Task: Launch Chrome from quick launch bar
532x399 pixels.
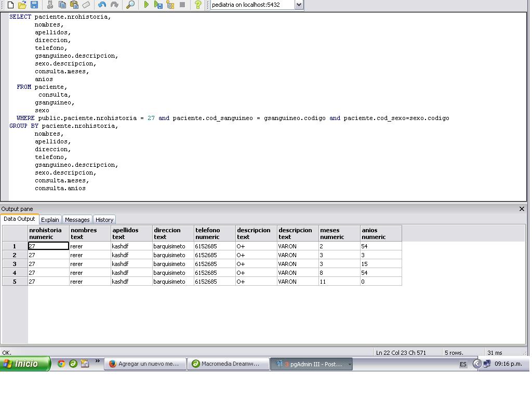Action: pos(61,364)
